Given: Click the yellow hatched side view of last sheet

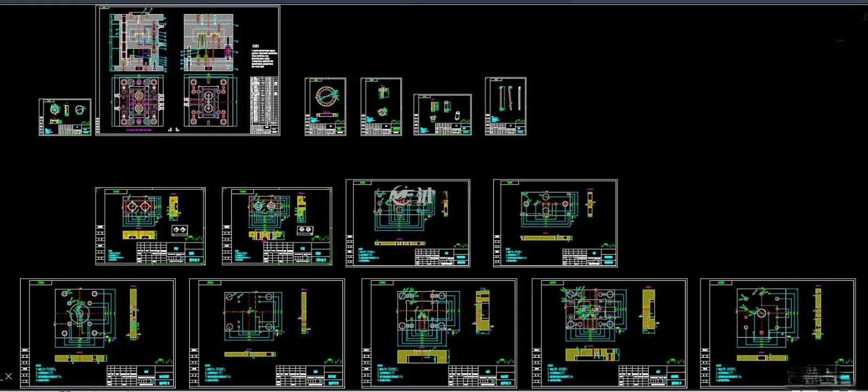Looking at the screenshot, I should [818, 314].
